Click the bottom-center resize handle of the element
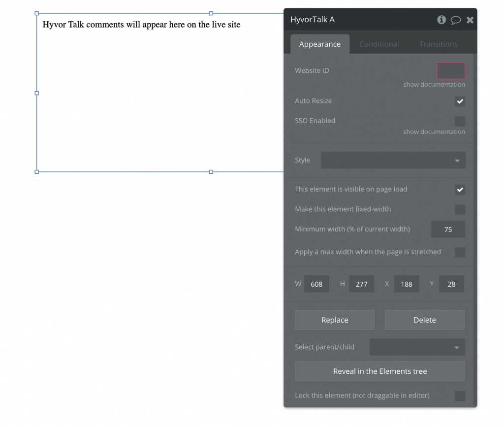The height and width of the screenshot is (428, 504). pyautogui.click(x=211, y=172)
